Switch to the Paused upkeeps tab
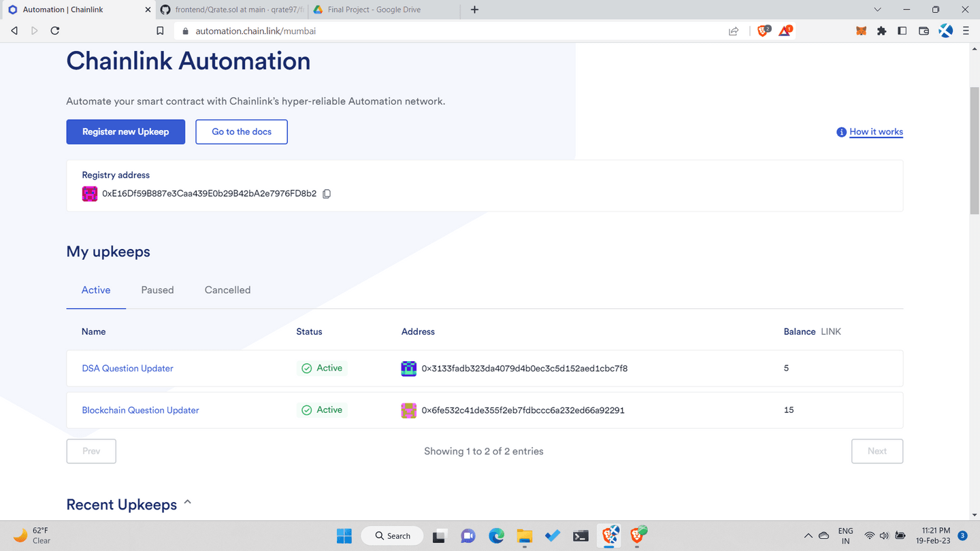 coord(157,290)
